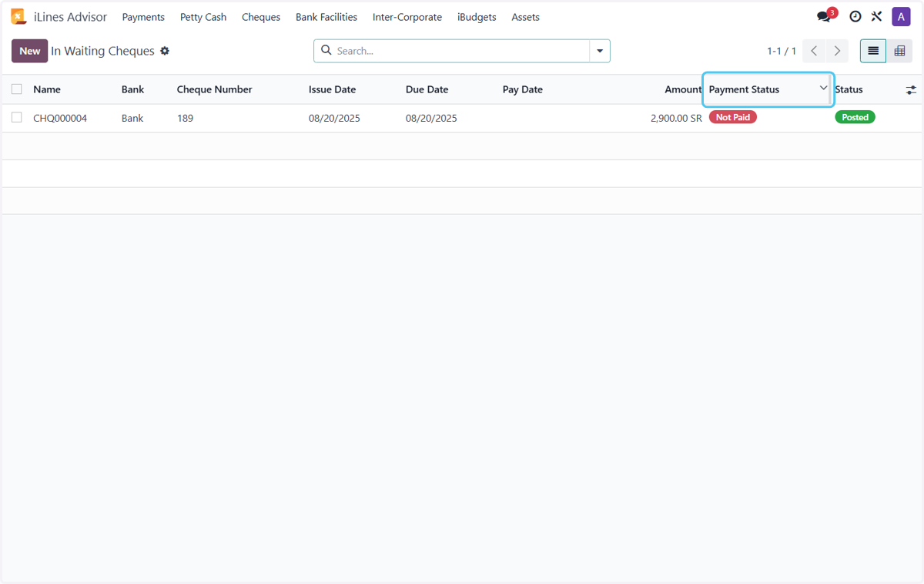
Task: Click the New button
Action: tap(30, 51)
